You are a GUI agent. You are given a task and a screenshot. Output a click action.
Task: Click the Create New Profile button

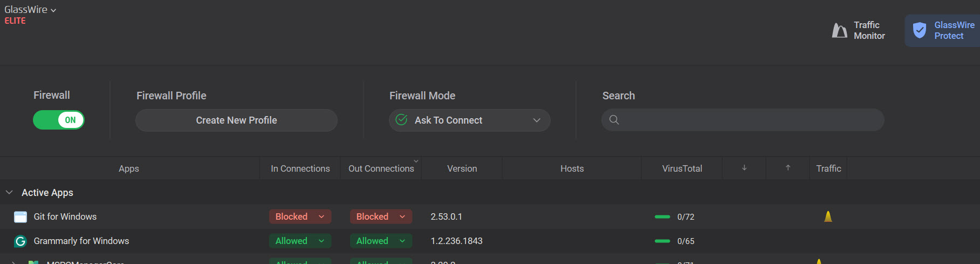pyautogui.click(x=236, y=120)
